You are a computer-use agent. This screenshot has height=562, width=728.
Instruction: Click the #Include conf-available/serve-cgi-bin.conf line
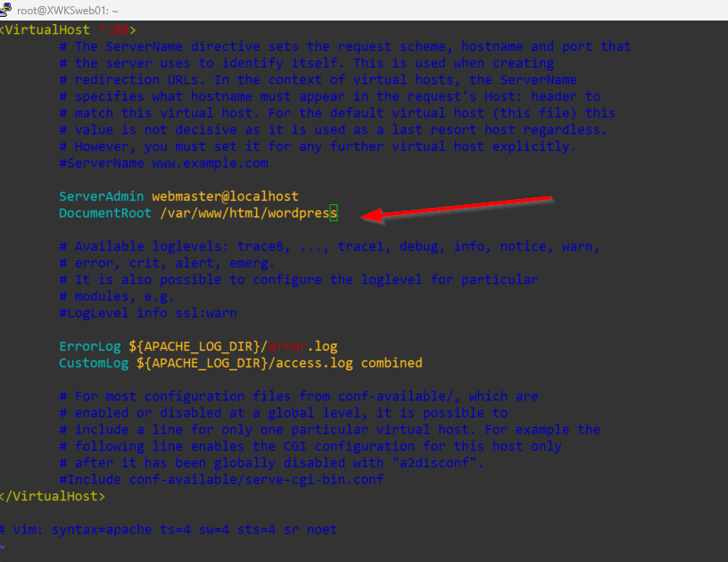[x=221, y=479]
